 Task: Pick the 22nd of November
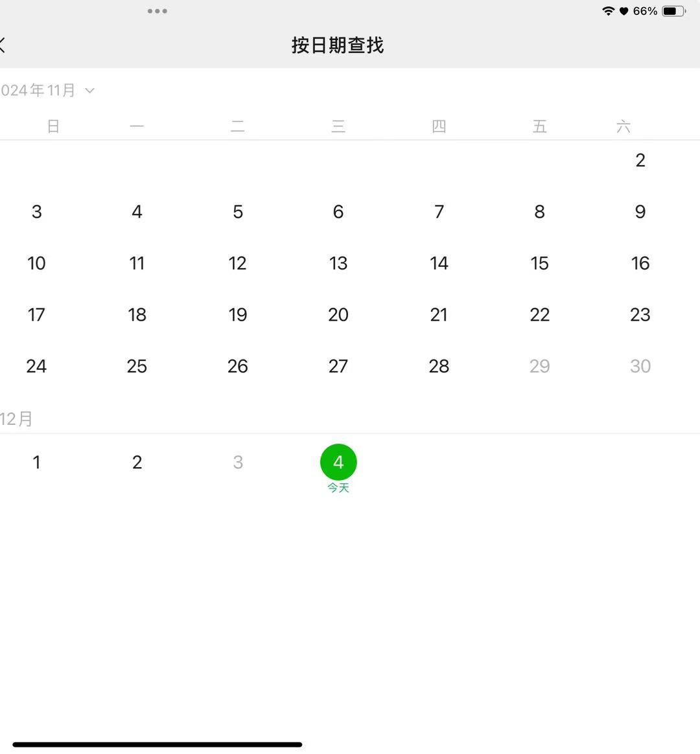[539, 314]
